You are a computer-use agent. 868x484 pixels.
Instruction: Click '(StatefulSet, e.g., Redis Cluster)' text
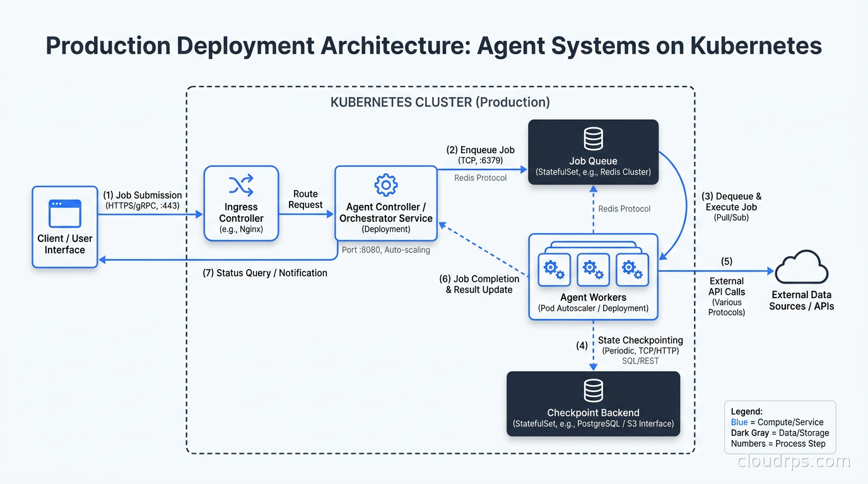pyautogui.click(x=593, y=172)
